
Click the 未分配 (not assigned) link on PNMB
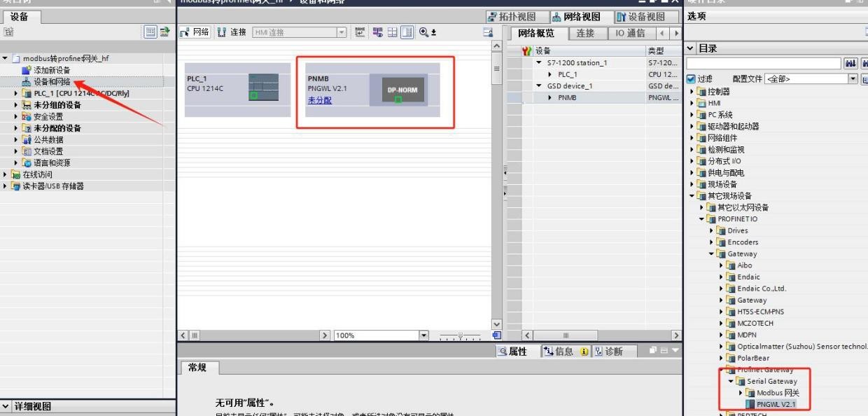click(x=320, y=100)
